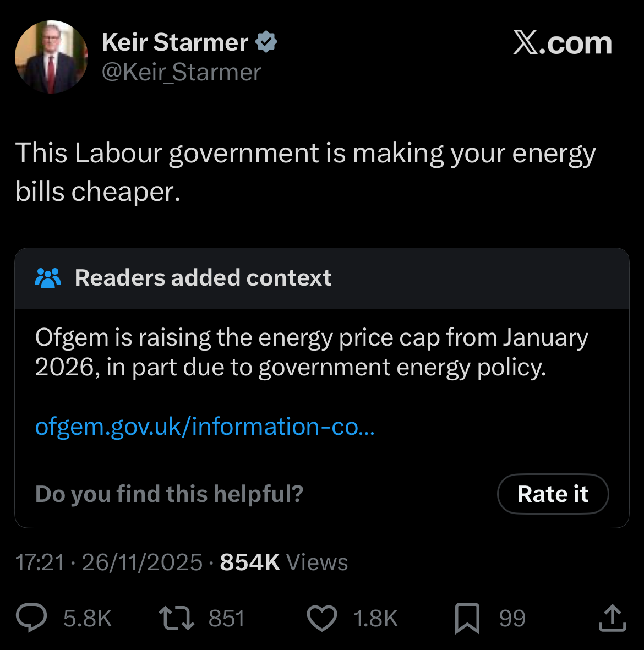644x650 pixels.
Task: Repost the tweet using the retweet icon
Action: pyautogui.click(x=177, y=618)
